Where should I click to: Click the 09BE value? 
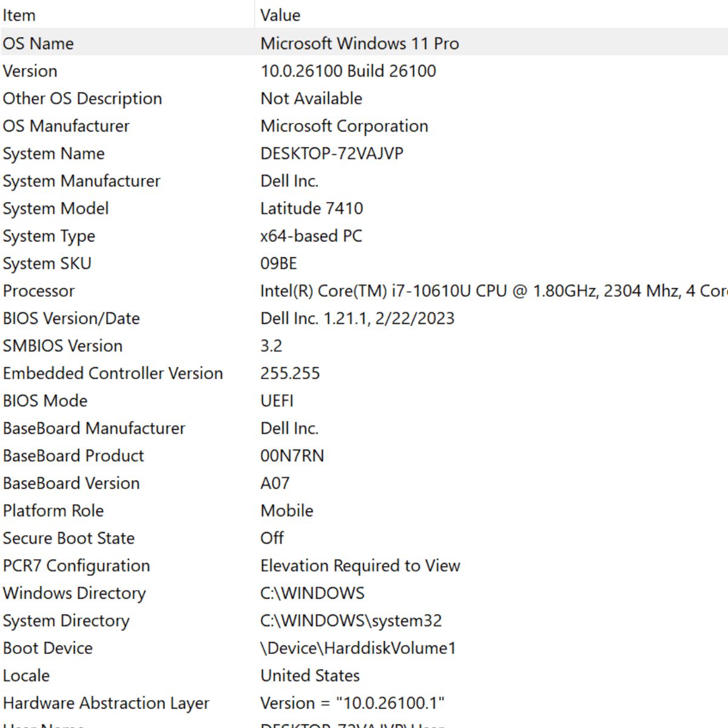click(x=278, y=263)
